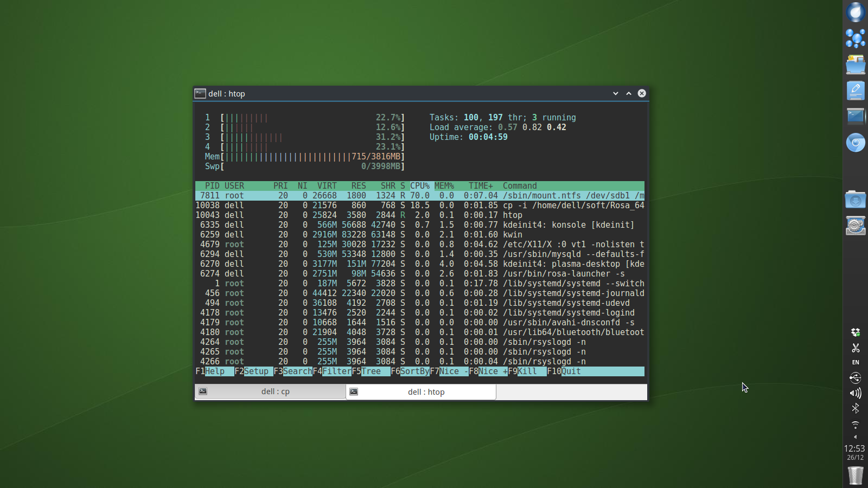
Task: Click the Dropbox tray icon
Action: point(856,332)
